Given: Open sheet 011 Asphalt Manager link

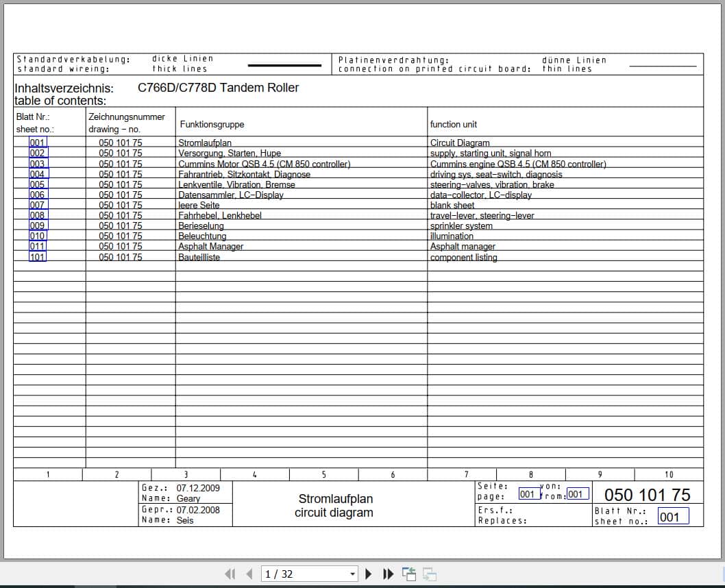Looking at the screenshot, I should pos(38,246).
